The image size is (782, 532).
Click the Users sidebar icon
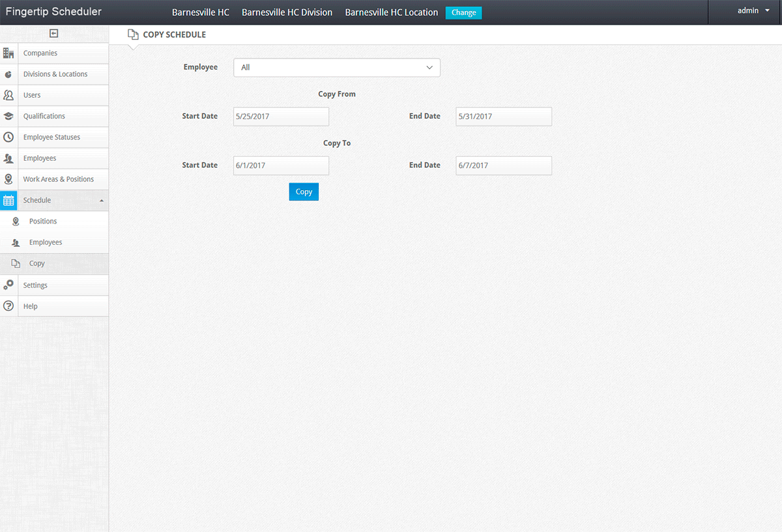click(9, 94)
